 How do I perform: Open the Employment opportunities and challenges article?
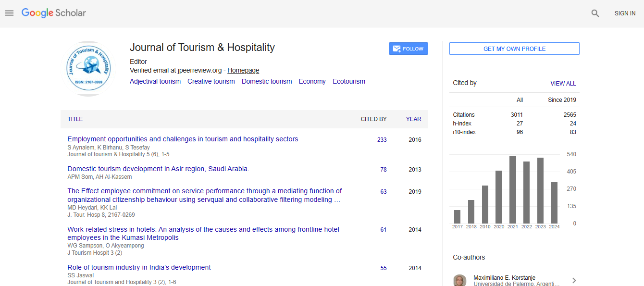[x=183, y=139]
